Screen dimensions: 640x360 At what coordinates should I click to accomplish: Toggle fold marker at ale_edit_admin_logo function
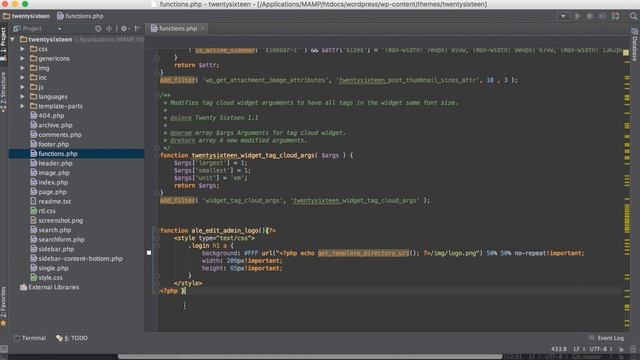click(156, 231)
